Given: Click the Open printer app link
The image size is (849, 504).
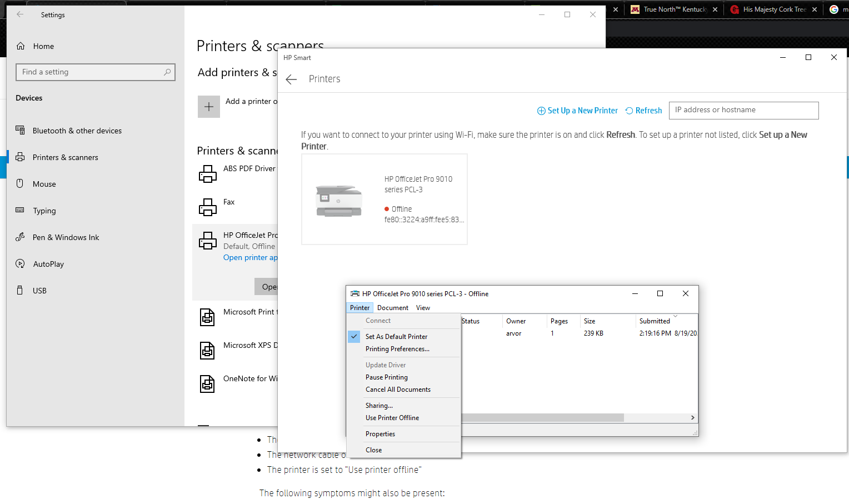Looking at the screenshot, I should click(249, 257).
